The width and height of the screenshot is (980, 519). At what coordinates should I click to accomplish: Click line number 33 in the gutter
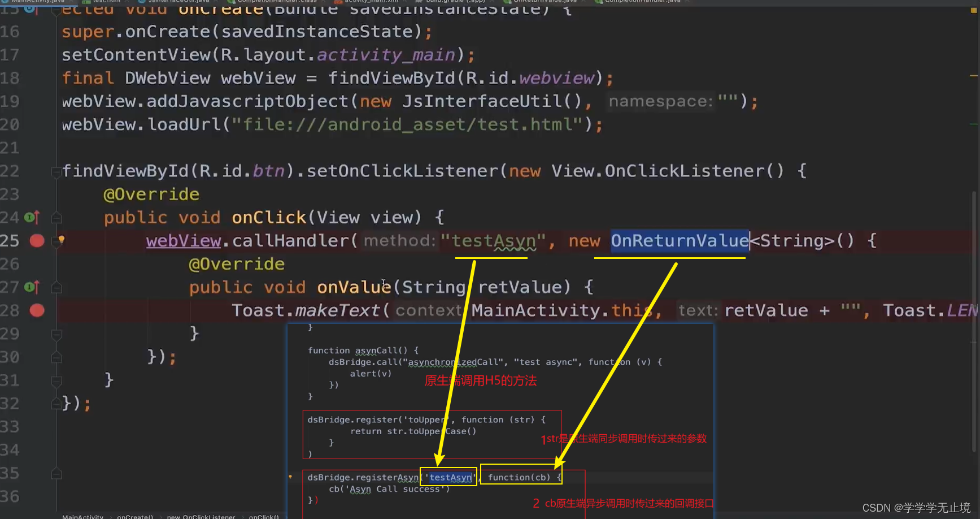[10, 427]
